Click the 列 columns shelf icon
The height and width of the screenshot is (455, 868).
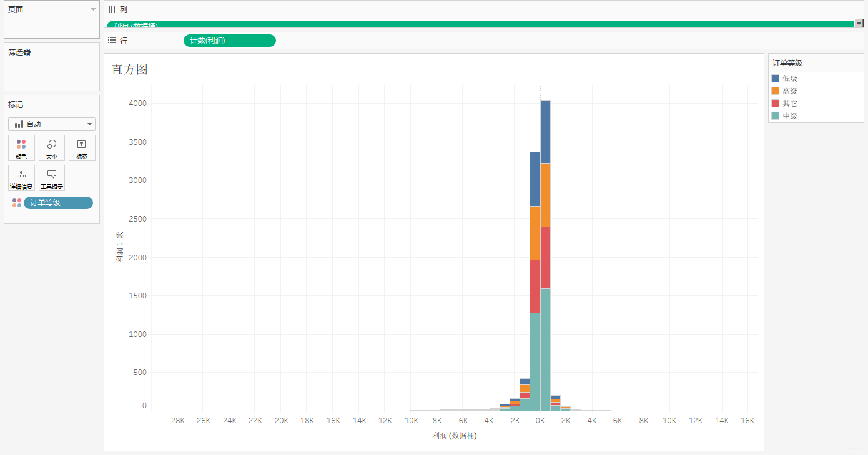pyautogui.click(x=112, y=10)
